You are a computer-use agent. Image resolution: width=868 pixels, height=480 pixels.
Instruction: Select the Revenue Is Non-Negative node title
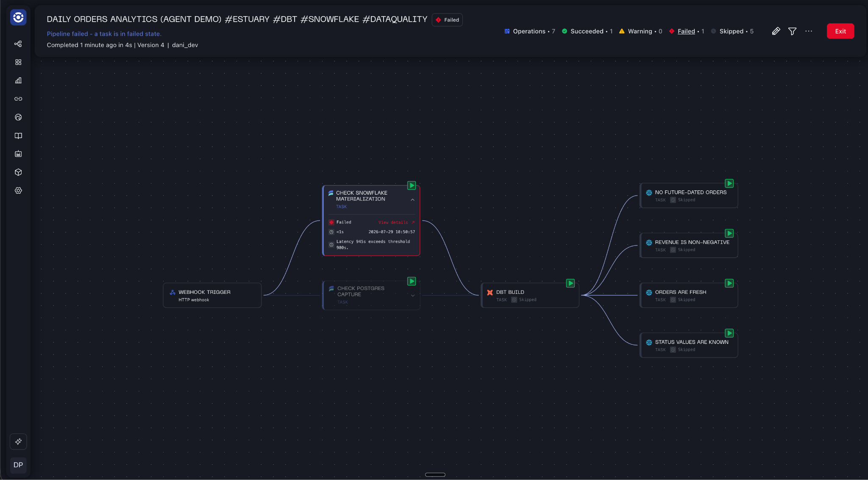point(692,243)
